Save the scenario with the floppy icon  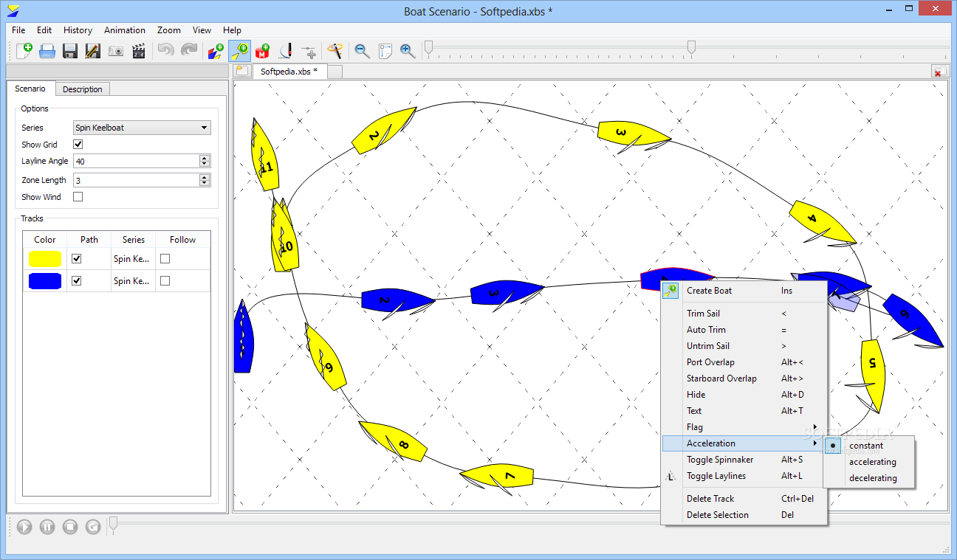click(70, 51)
